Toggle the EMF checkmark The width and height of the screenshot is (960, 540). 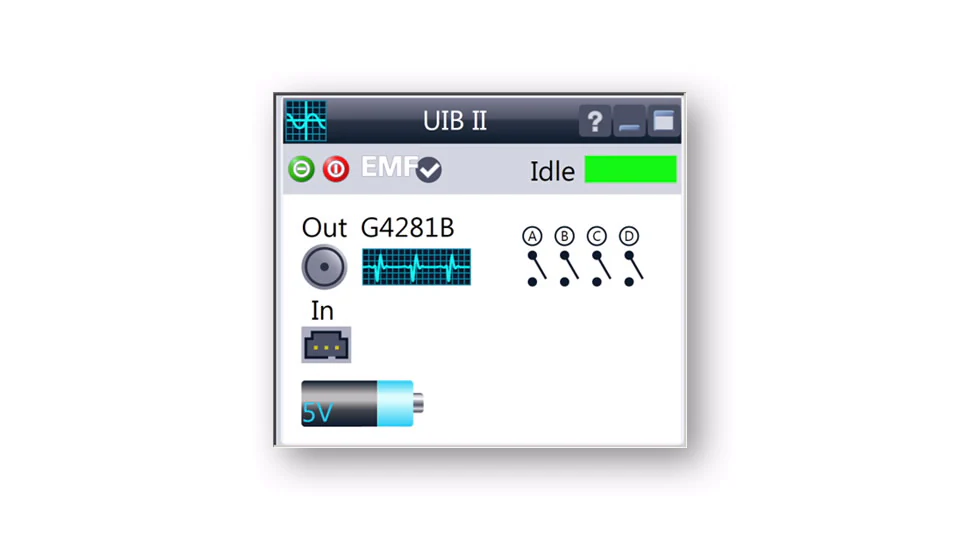(429, 170)
